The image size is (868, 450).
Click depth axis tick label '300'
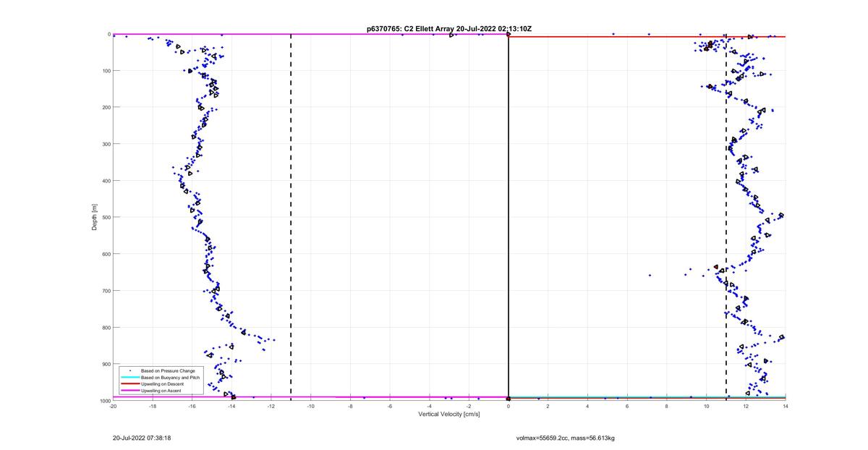click(106, 144)
